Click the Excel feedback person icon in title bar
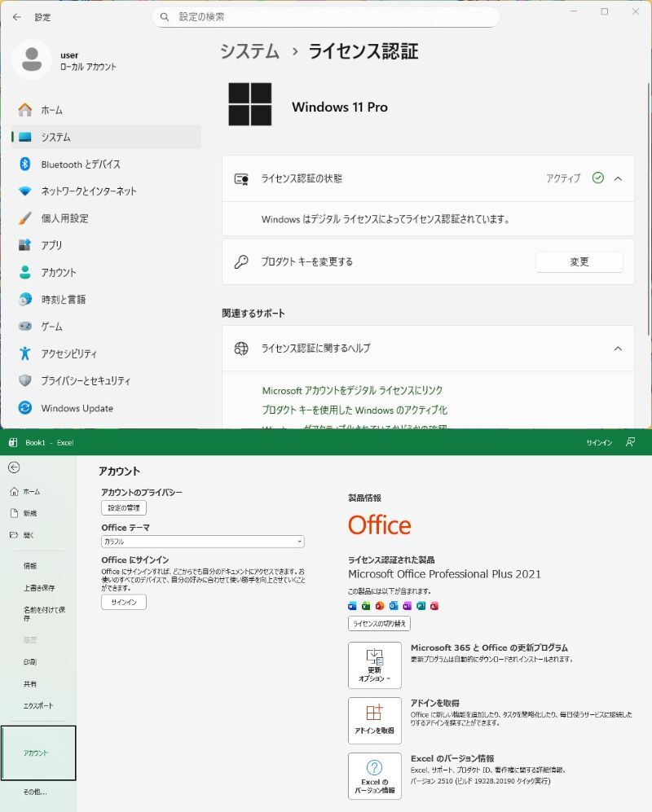The image size is (652, 812). click(x=630, y=442)
